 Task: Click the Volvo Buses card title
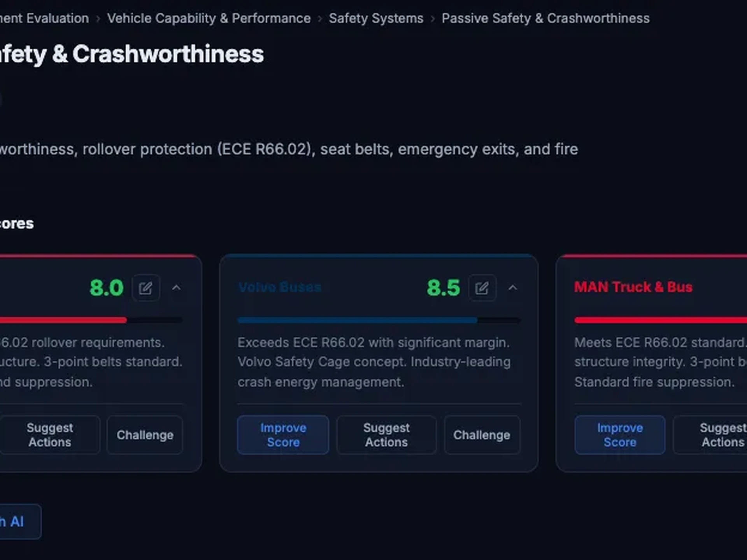279,287
